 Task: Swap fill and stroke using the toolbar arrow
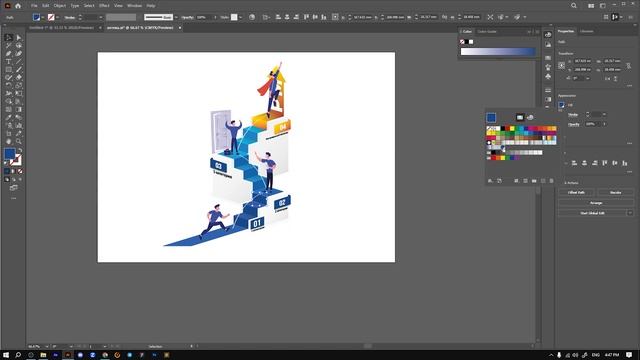pos(20,151)
